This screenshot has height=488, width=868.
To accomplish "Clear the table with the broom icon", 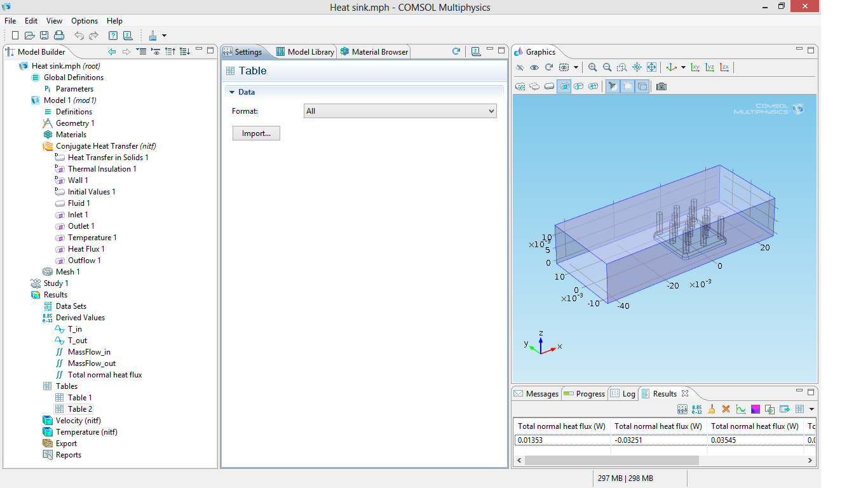I will coord(712,409).
